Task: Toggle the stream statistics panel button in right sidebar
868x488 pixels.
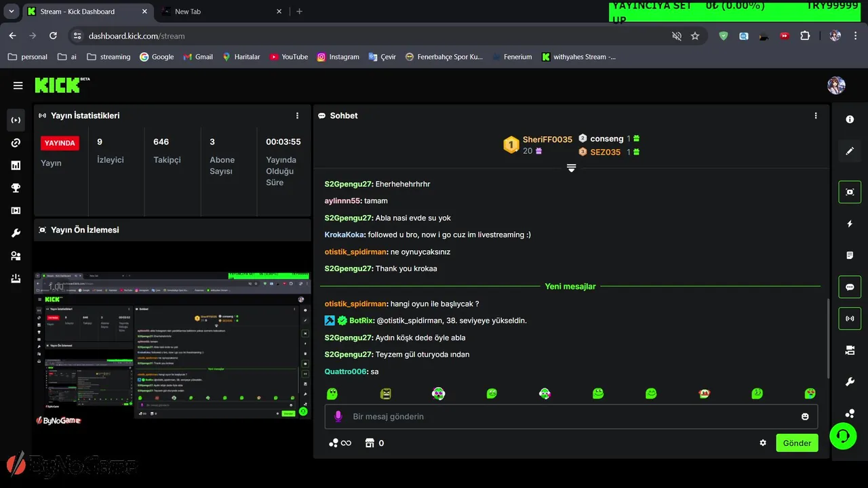Action: (x=850, y=319)
